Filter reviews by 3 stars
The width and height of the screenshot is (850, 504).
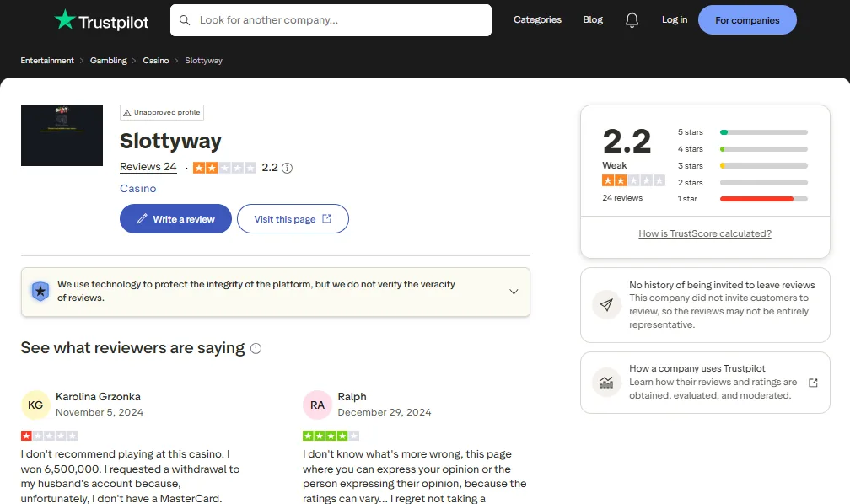(x=743, y=166)
